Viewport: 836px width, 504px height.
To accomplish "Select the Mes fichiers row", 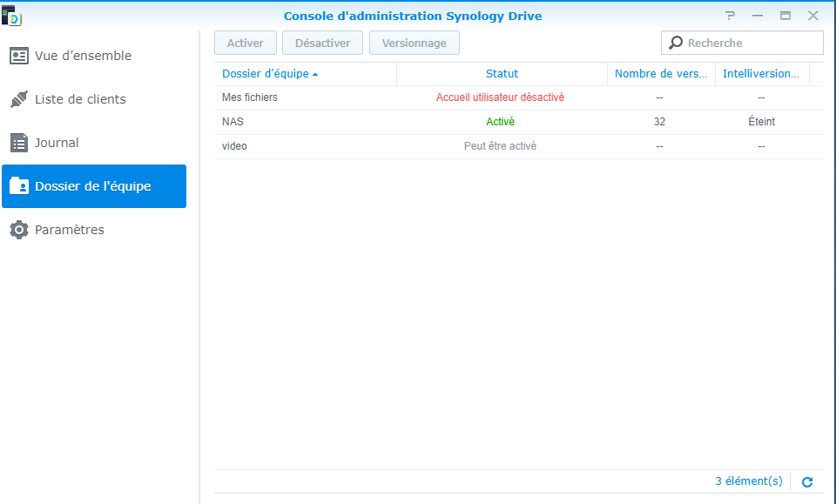I will pyautogui.click(x=519, y=98).
